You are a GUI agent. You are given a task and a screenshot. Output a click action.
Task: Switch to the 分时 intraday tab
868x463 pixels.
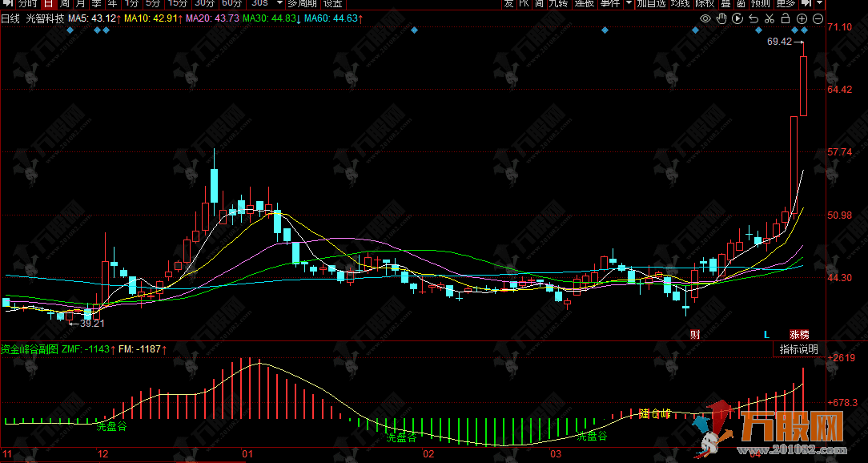tap(27, 3)
